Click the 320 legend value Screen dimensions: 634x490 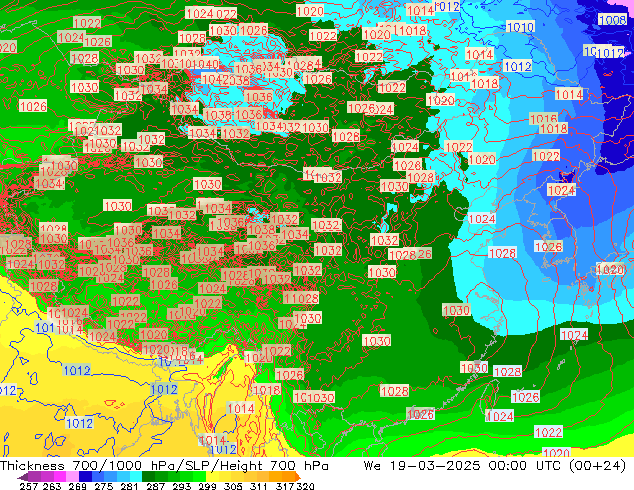pos(305,486)
